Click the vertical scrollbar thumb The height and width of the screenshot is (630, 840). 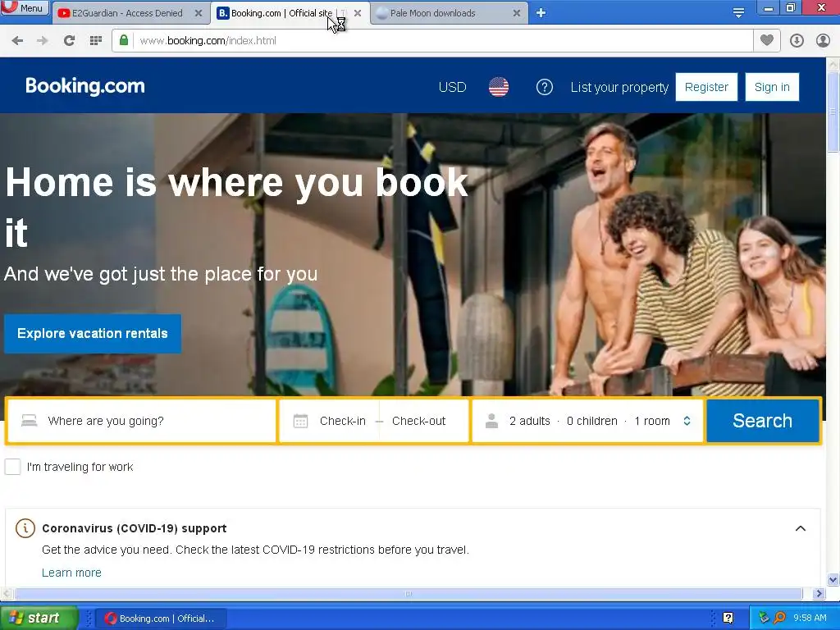833,112
